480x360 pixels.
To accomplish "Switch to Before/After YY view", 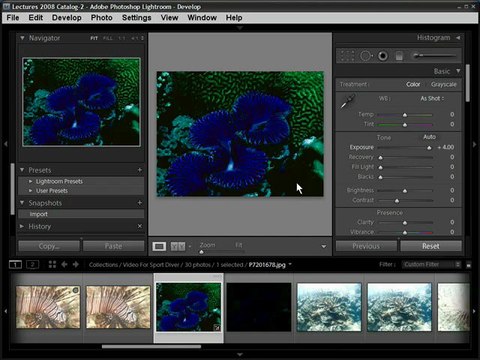I will 178,246.
